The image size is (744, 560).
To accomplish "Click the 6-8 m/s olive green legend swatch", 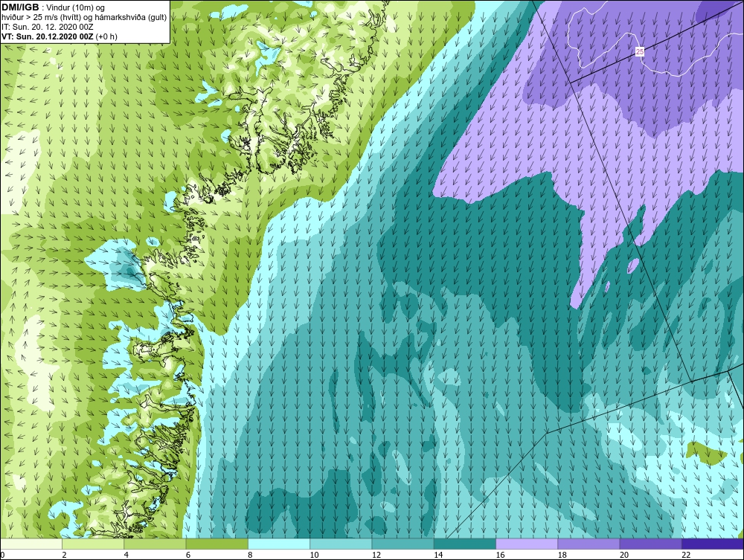I will [217, 544].
